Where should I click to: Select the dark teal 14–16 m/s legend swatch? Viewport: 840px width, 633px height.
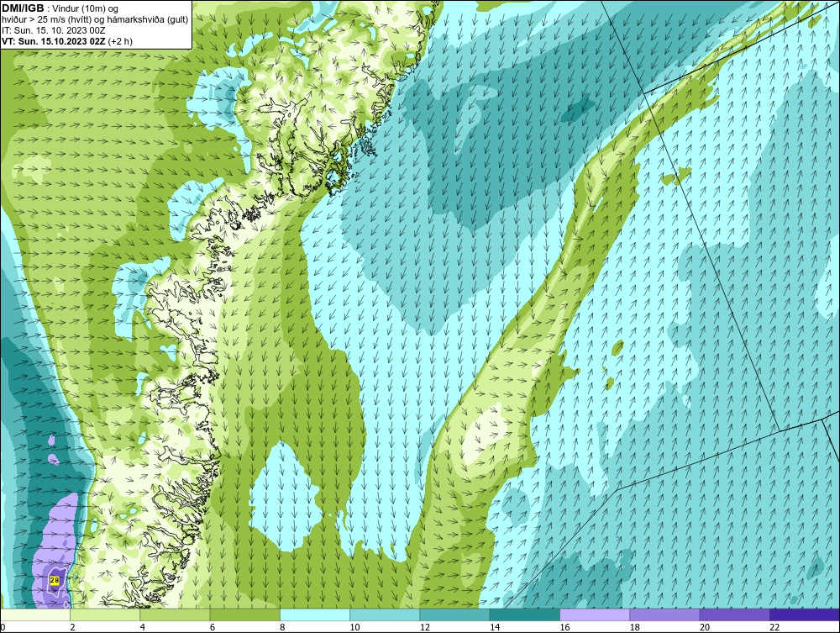524,615
